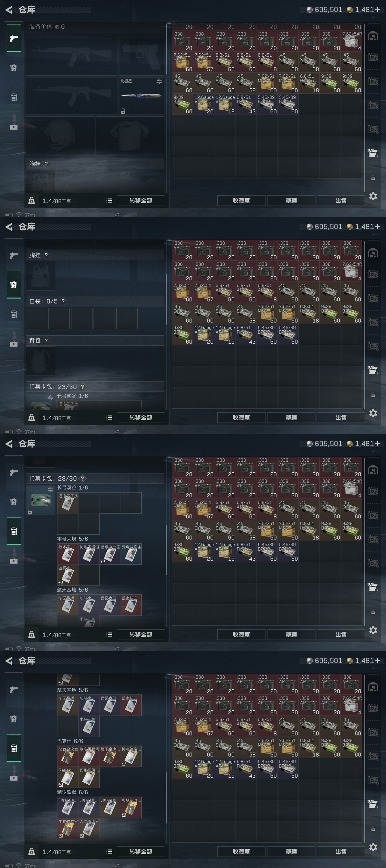Toggle swap arrows on keycard case beside 酒店王子房

coord(50,489)
